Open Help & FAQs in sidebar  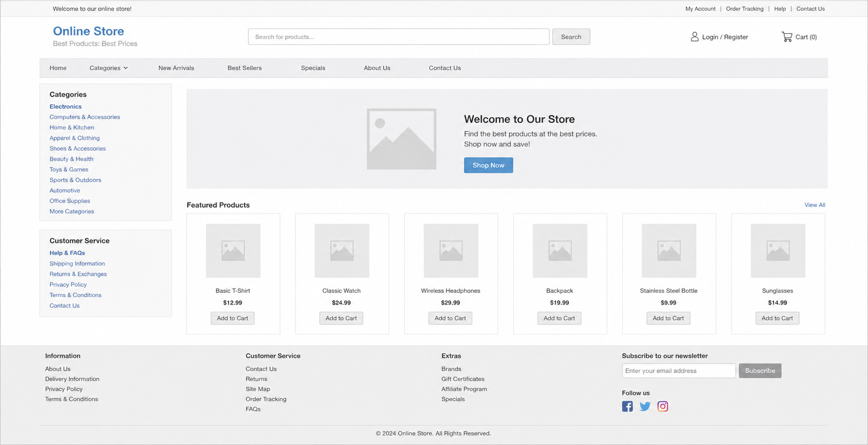click(67, 253)
